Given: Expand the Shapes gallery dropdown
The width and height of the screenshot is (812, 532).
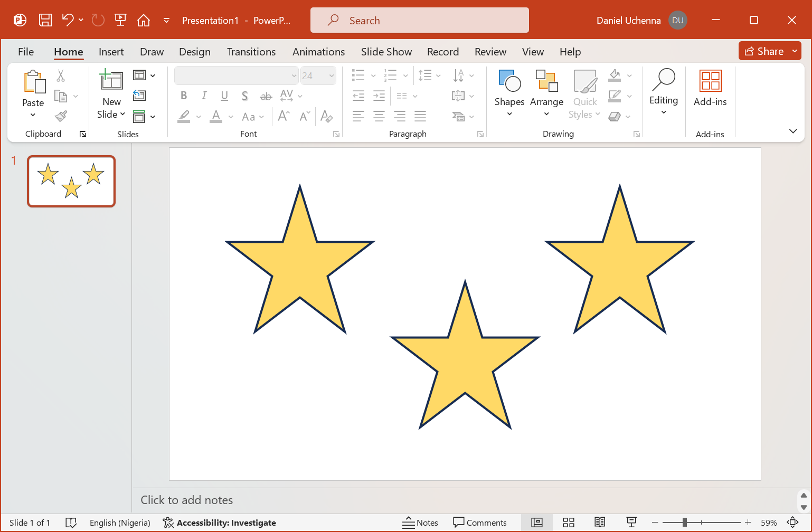Looking at the screenshot, I should [509, 93].
